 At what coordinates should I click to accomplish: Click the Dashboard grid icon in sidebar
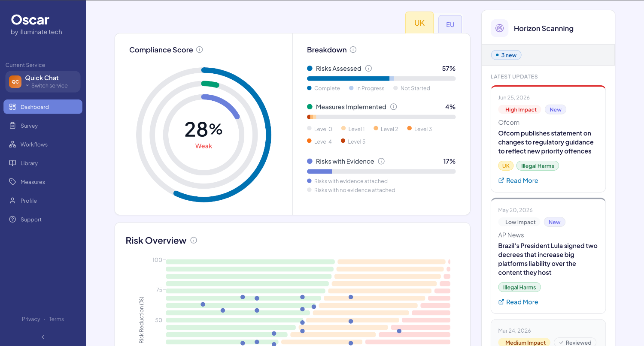click(12, 107)
